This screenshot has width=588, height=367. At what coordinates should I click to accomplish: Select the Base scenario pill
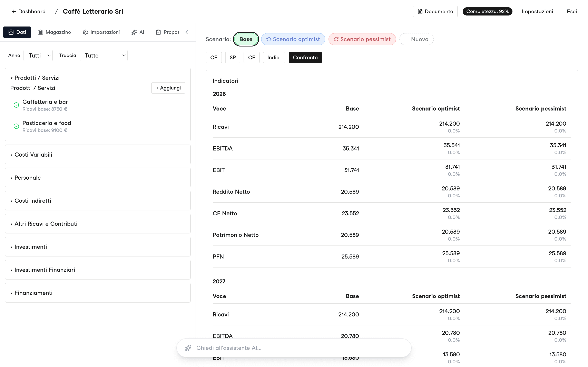pyautogui.click(x=246, y=39)
